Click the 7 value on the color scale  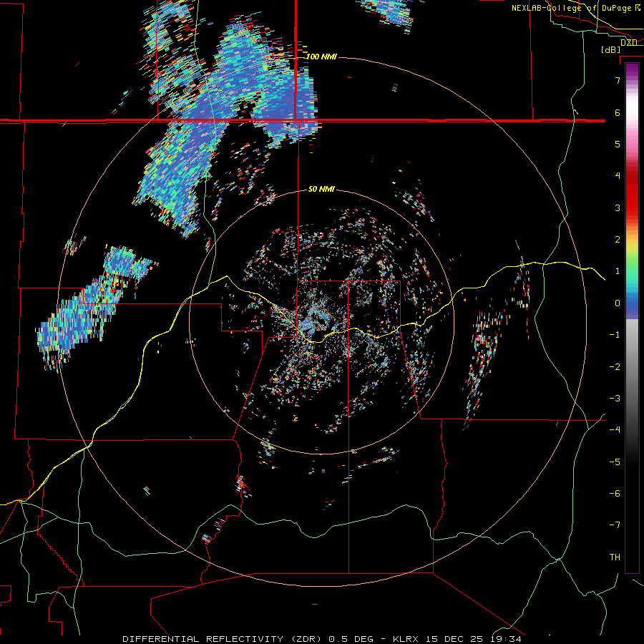click(618, 80)
